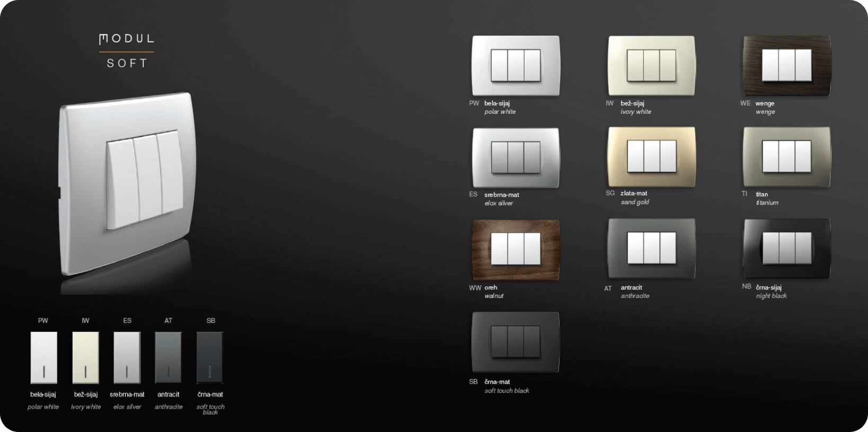Screen dimensions: 868x432
Task: Click the 'soft touch black' text under the SB frame
Action: point(507,391)
